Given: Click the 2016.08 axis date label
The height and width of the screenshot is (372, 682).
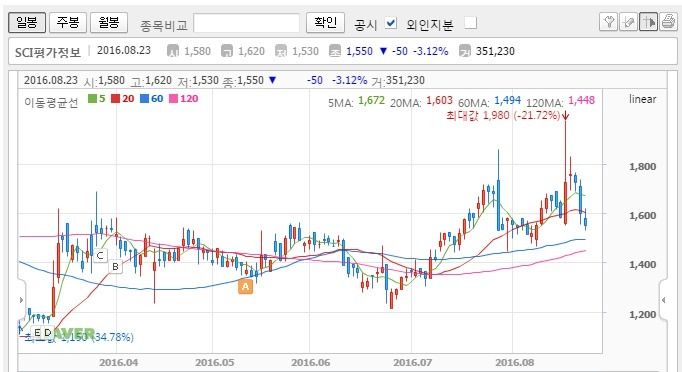Looking at the screenshot, I should (x=515, y=362).
